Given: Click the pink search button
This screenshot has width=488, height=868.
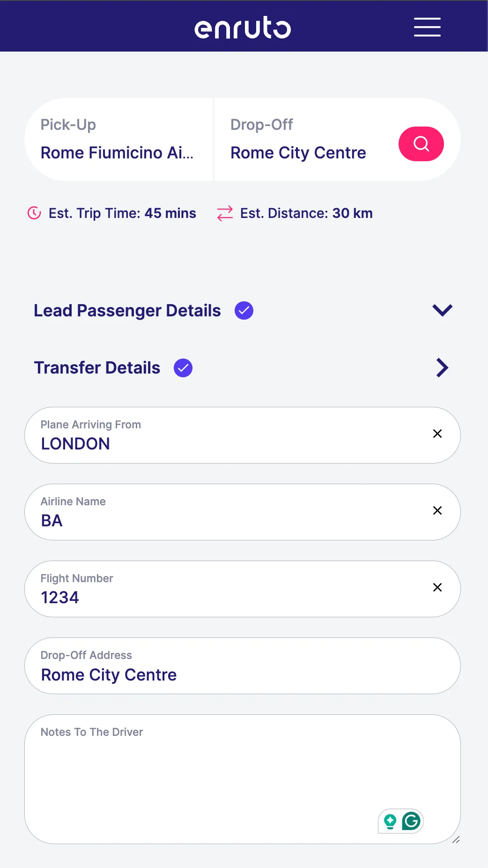Looking at the screenshot, I should [421, 144].
